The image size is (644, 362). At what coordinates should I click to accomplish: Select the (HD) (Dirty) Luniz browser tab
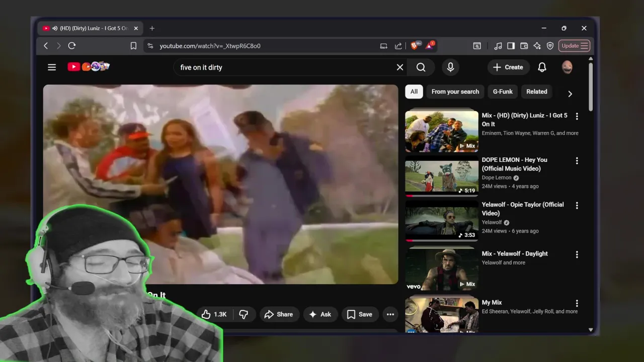pyautogui.click(x=91, y=29)
